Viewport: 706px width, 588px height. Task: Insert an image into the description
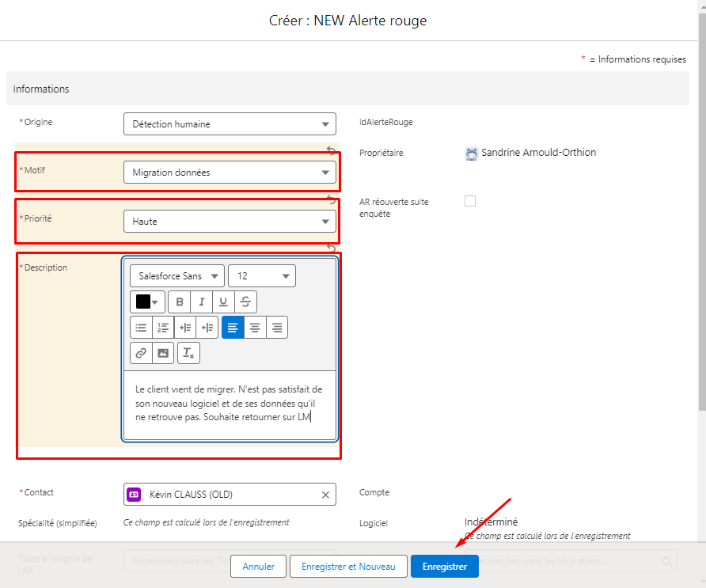tap(163, 353)
